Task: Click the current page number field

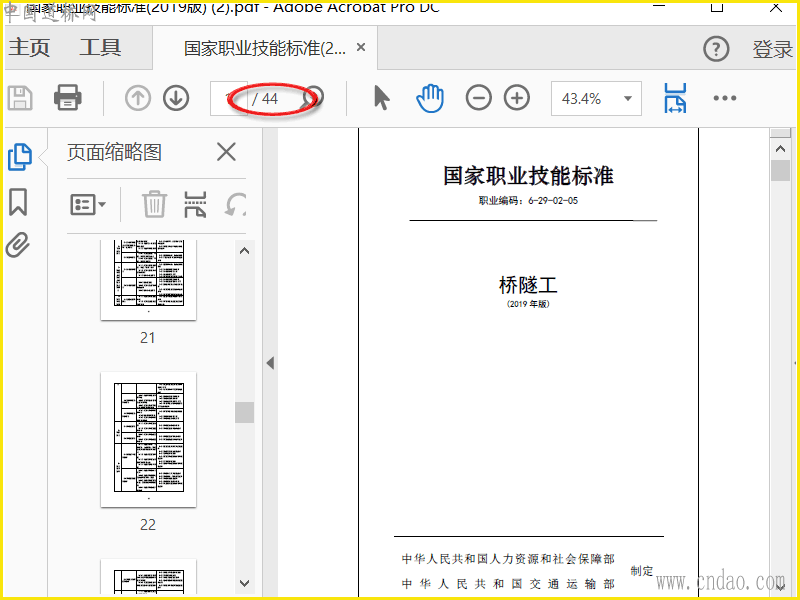Action: coord(229,98)
